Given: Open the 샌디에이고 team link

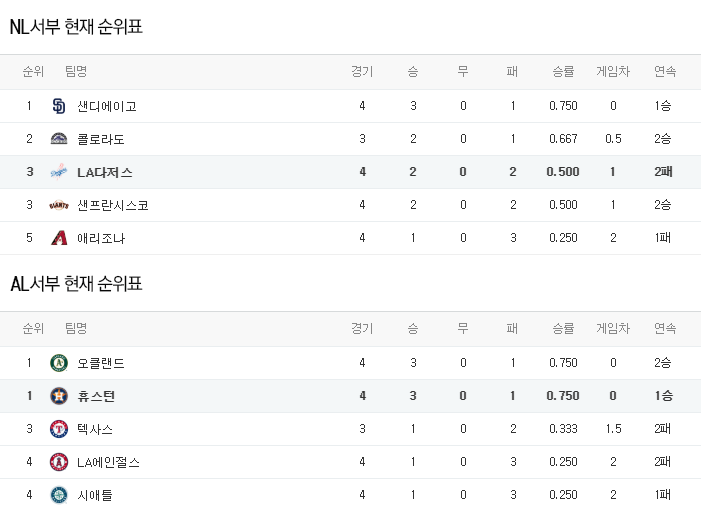Looking at the screenshot, I should pyautogui.click(x=107, y=106).
